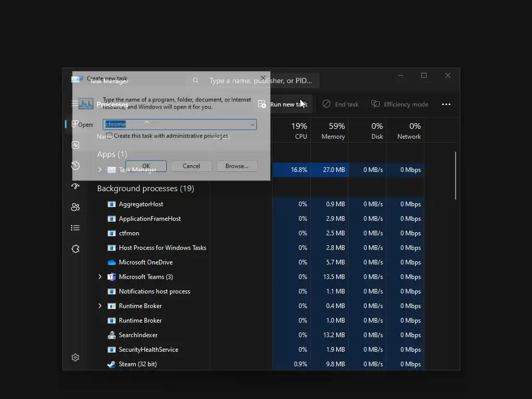532x399 pixels.
Task: Open the Users page in sidebar
Action: point(75,207)
